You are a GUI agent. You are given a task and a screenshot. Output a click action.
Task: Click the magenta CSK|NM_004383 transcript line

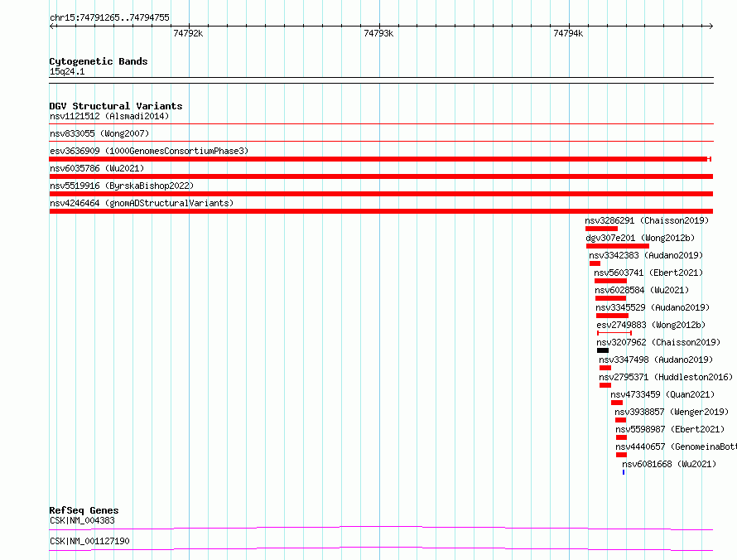[x=381, y=528]
